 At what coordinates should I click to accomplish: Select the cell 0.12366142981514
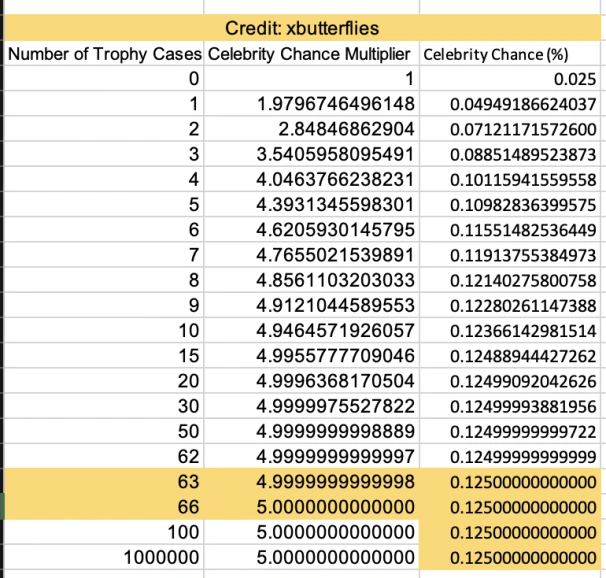(510, 330)
